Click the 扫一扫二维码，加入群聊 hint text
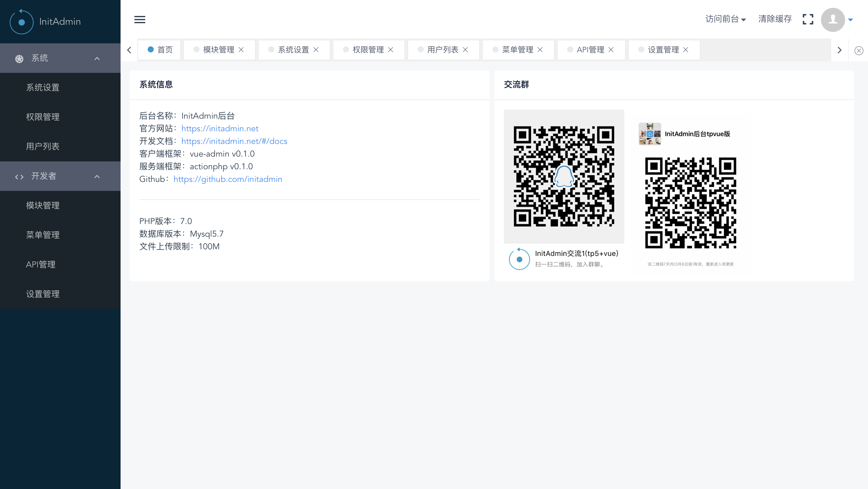 570,265
